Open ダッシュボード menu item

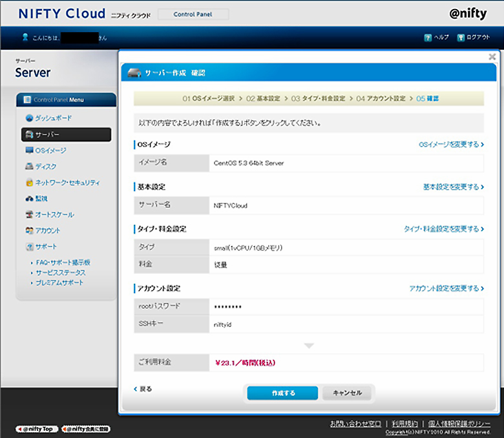54,118
